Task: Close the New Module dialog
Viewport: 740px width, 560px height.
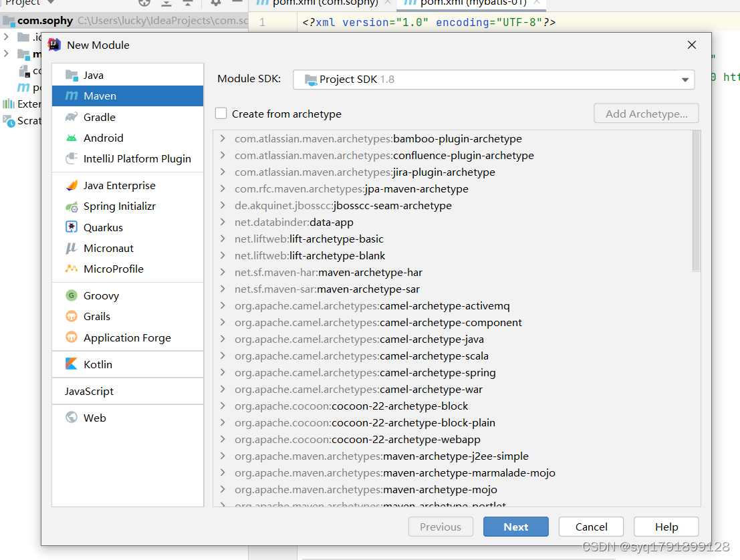Action: tap(692, 45)
